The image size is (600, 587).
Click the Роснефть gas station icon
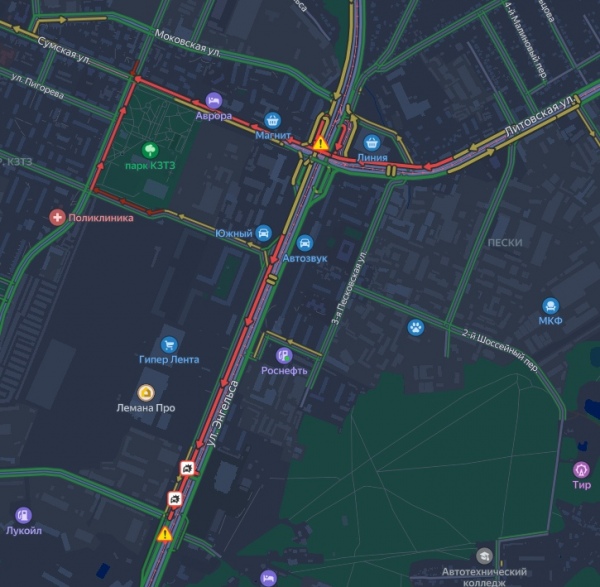click(284, 356)
